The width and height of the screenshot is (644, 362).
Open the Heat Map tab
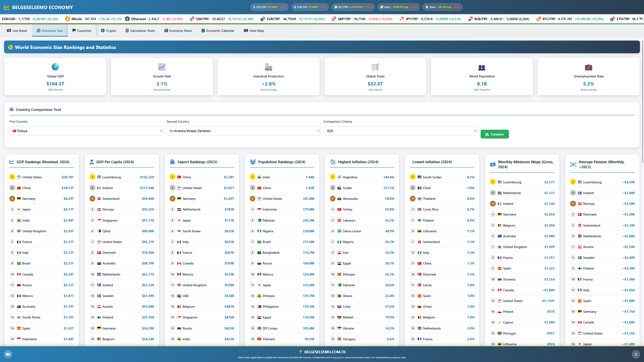(x=254, y=31)
